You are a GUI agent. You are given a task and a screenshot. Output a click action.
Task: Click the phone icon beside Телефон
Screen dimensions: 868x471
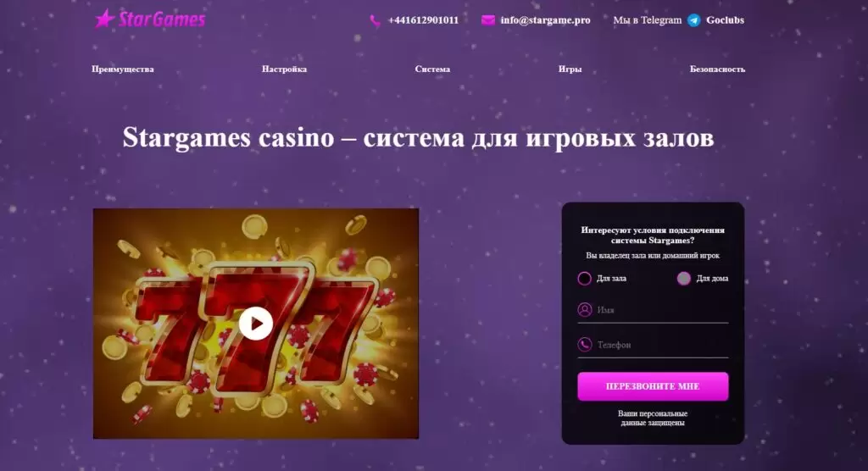pos(585,344)
